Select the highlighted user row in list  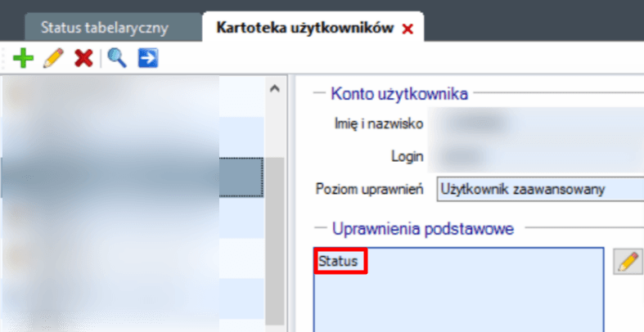tap(133, 177)
